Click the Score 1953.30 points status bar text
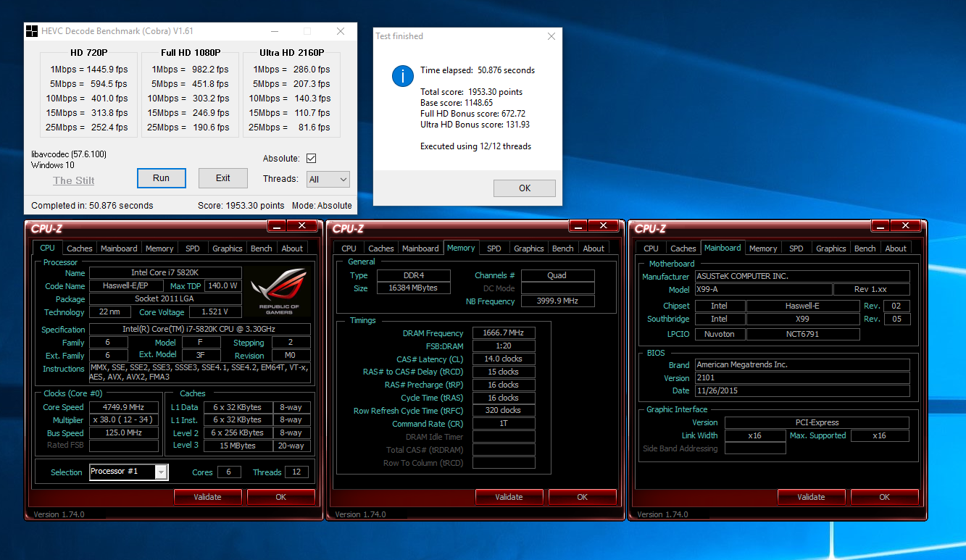The width and height of the screenshot is (966, 560). pyautogui.click(x=241, y=206)
